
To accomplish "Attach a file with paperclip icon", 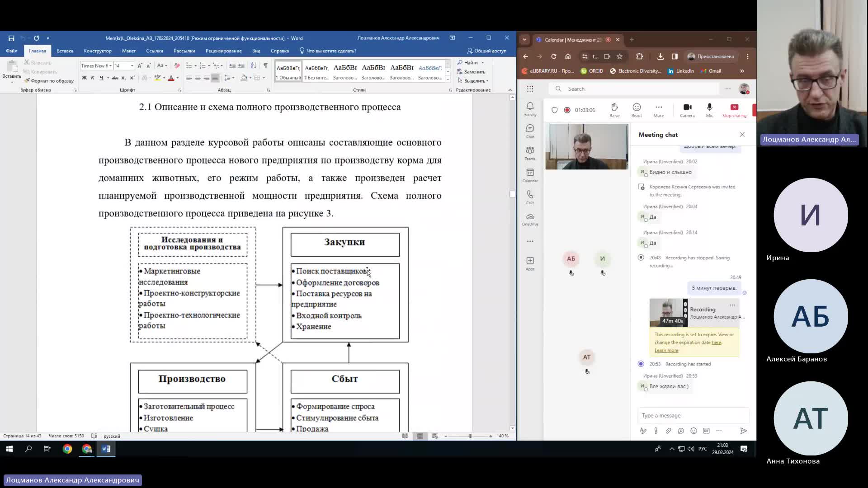I will click(x=668, y=431).
